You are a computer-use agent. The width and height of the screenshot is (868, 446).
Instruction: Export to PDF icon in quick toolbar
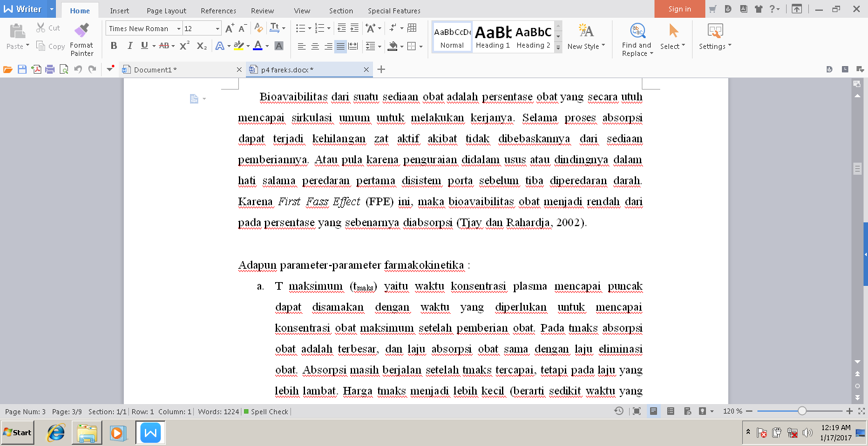(x=36, y=70)
